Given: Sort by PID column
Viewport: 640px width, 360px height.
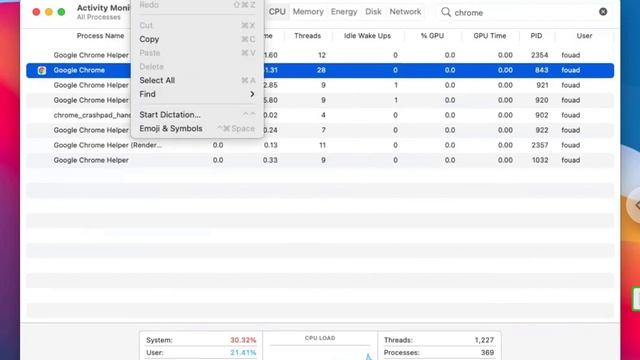Looking at the screenshot, I should tap(536, 36).
